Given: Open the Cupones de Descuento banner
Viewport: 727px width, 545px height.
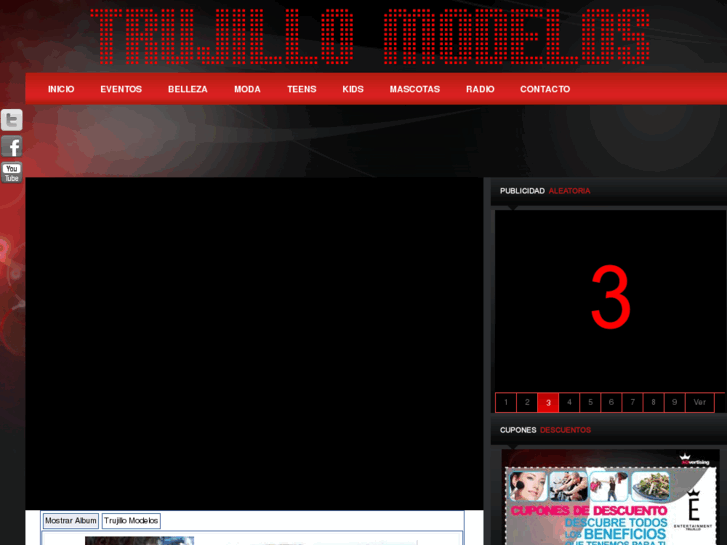Looking at the screenshot, I should (611, 497).
